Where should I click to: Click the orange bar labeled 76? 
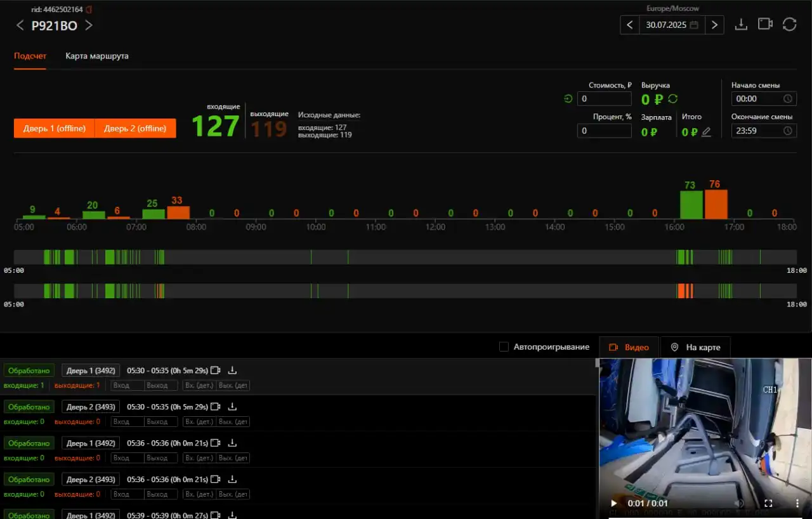[x=716, y=204]
